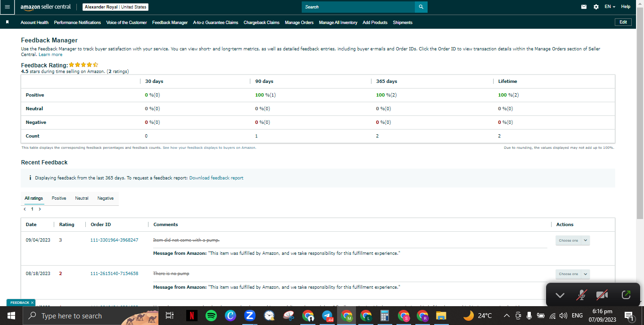Open Feedback Manager nav item

(x=170, y=22)
